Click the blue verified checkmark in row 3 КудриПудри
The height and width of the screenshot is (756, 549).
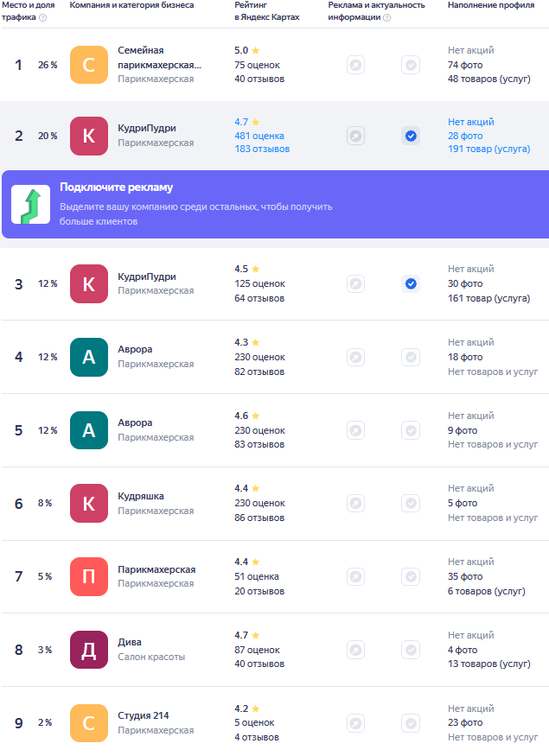click(411, 283)
